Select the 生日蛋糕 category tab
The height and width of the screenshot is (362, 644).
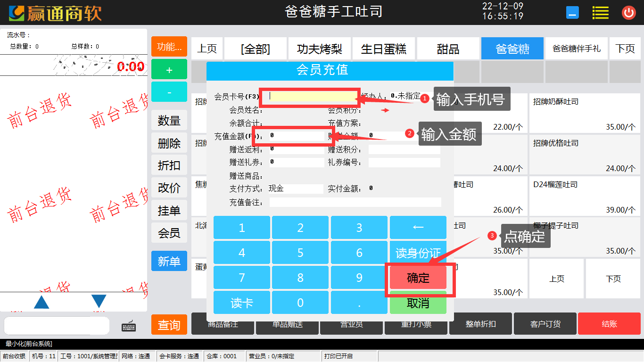pos(384,49)
